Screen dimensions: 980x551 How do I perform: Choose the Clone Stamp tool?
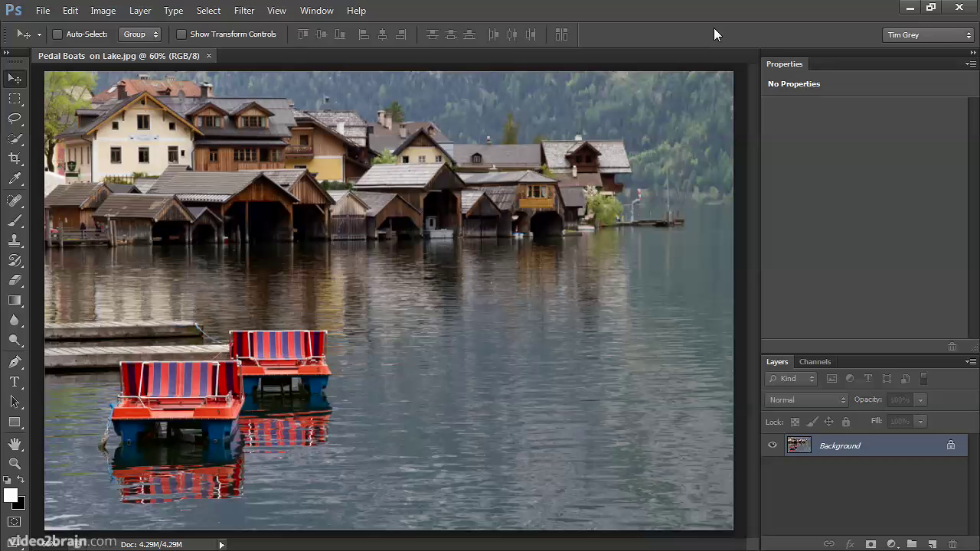tap(15, 240)
